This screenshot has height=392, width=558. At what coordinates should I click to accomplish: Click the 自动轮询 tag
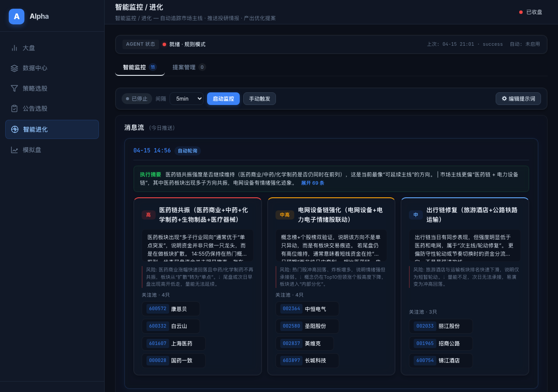(x=187, y=151)
